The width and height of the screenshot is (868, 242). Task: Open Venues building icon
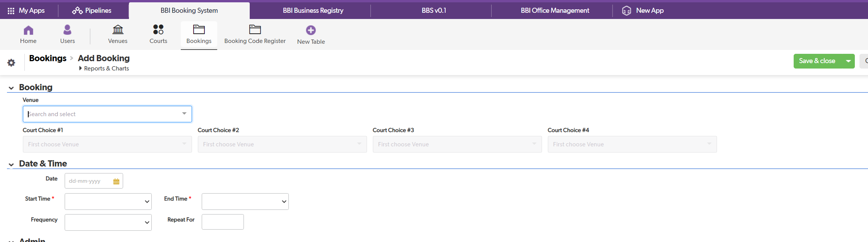coord(118,29)
